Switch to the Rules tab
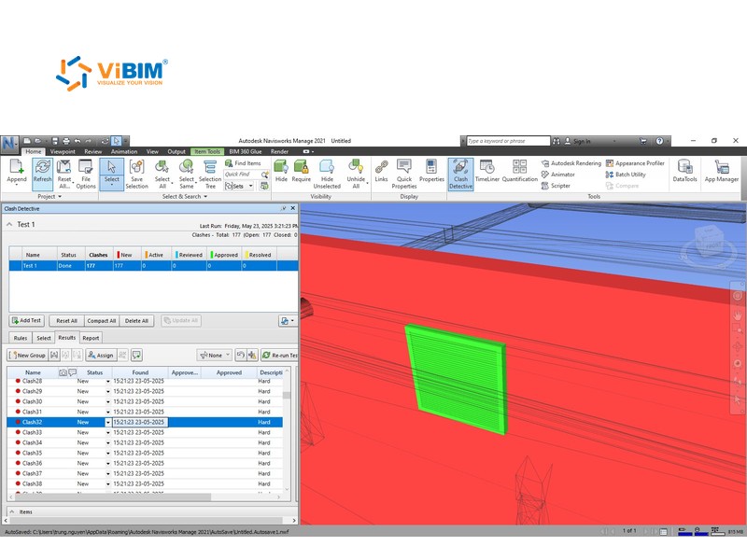The height and width of the screenshot is (560, 747). tap(21, 338)
